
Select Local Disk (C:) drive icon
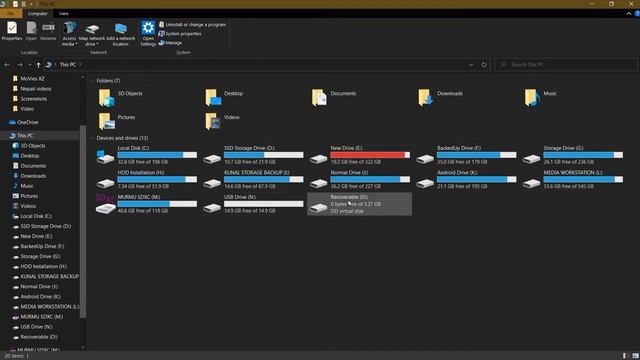point(105,157)
